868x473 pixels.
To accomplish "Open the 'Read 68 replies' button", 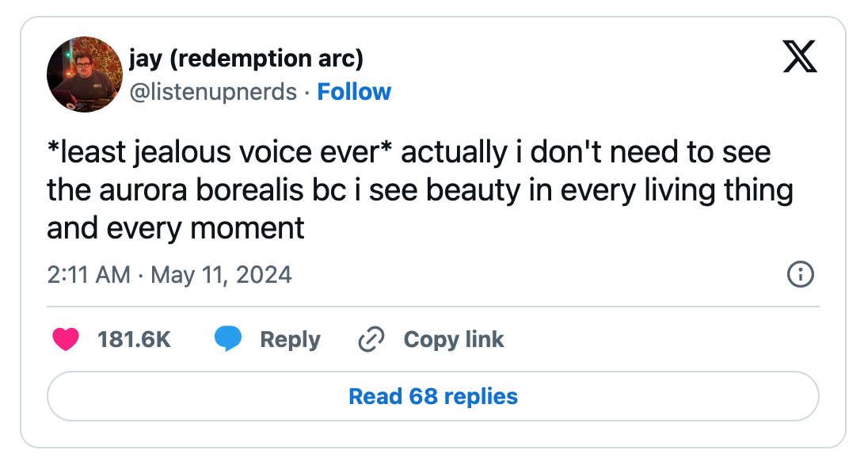I will tap(433, 397).
